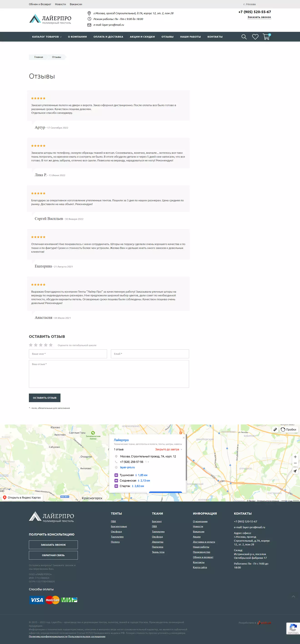Rate with the third star
The width and height of the screenshot is (300, 644).
point(41,345)
